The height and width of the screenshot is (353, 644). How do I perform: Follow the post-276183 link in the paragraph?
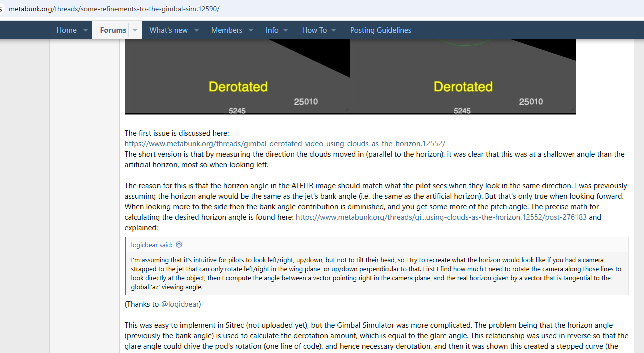[442, 217]
